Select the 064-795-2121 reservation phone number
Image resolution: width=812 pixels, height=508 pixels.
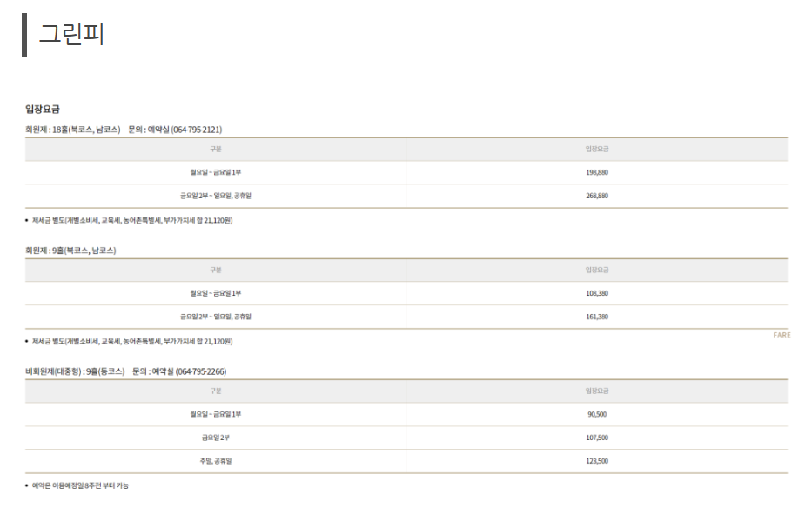[x=197, y=130]
